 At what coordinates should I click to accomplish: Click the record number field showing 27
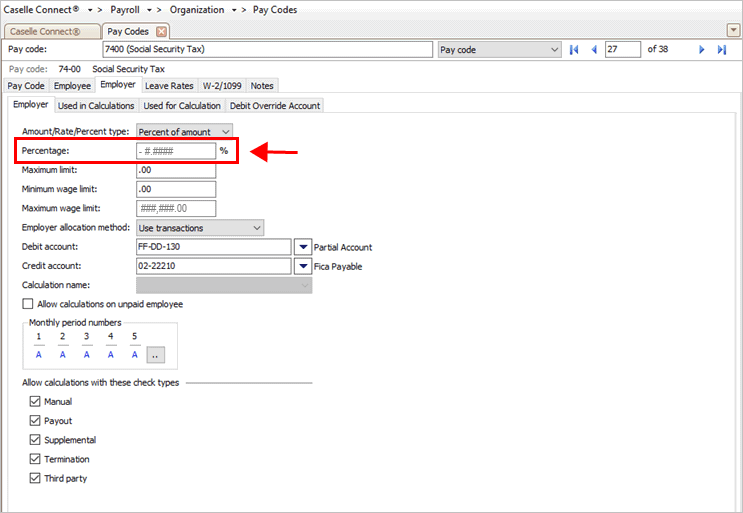point(623,50)
